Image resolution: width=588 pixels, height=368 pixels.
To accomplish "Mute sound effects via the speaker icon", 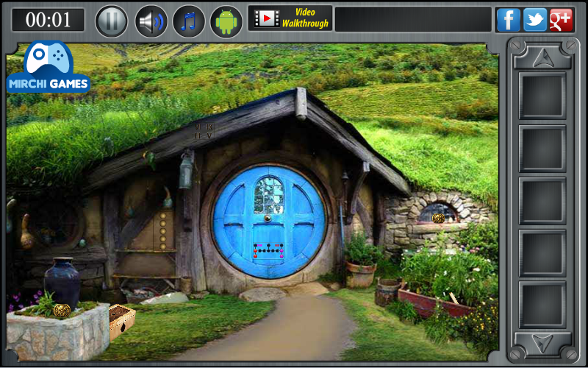I will coord(151,21).
